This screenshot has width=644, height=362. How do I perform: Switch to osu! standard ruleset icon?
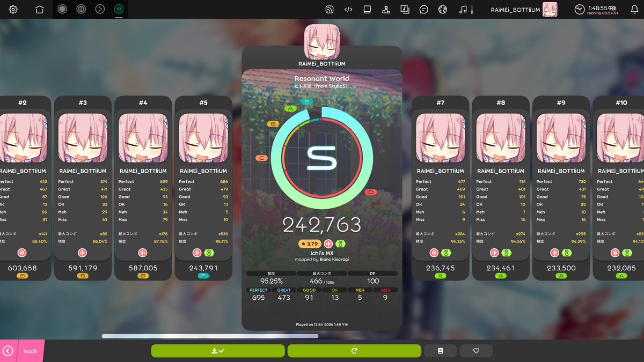62,9
